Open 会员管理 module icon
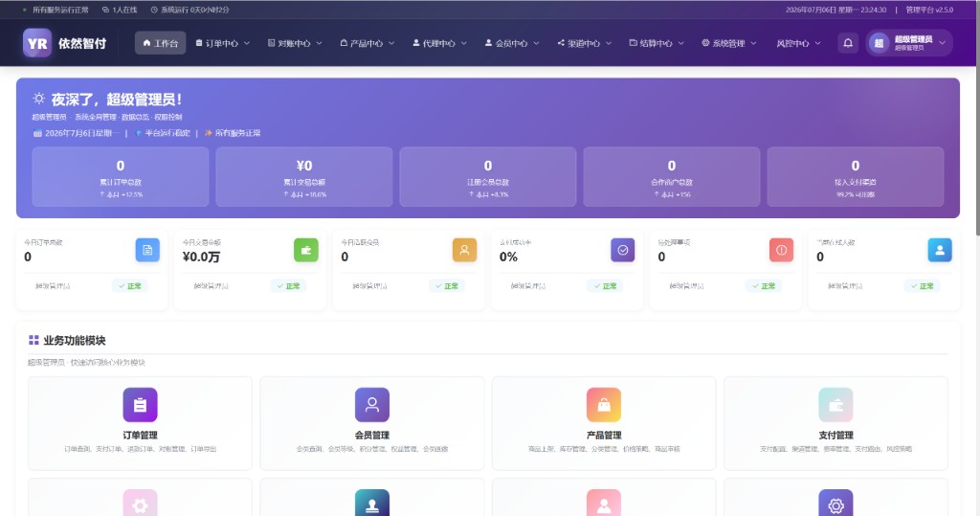 click(x=372, y=405)
